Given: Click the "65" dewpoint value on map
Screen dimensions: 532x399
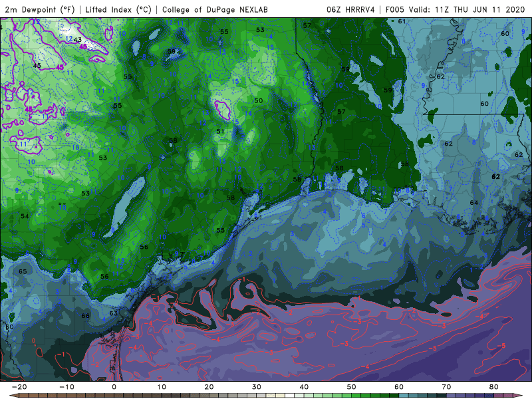Looking at the screenshot, I should pos(23,271).
